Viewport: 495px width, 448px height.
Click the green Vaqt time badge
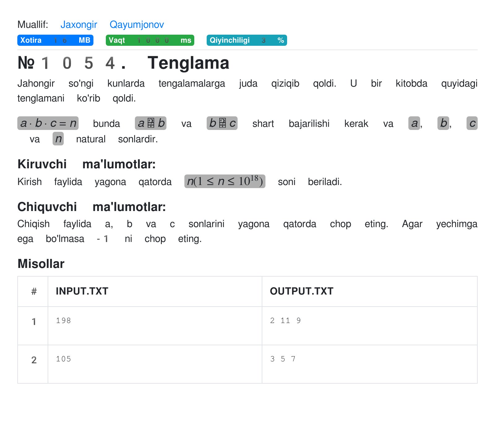pyautogui.click(x=150, y=40)
